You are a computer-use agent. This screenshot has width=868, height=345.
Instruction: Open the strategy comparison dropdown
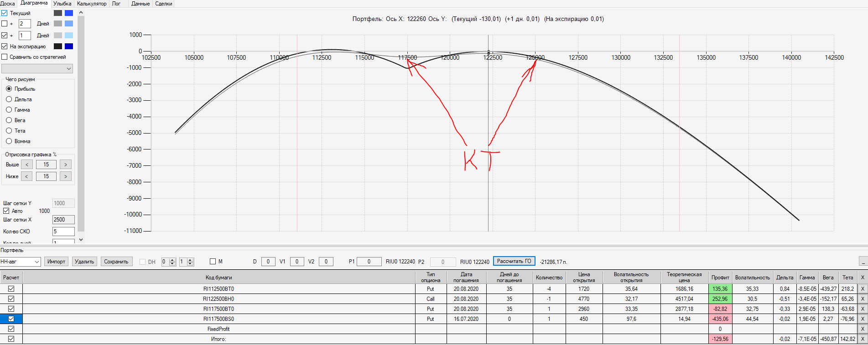(x=37, y=69)
